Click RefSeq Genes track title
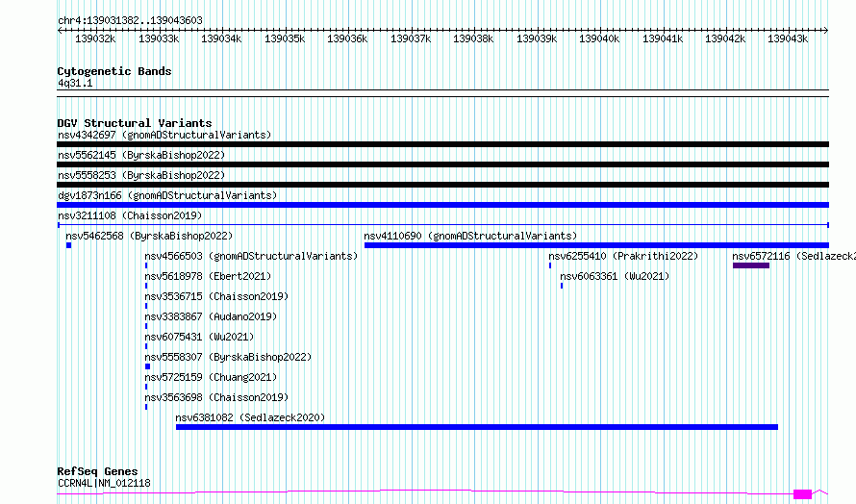 pos(97,471)
